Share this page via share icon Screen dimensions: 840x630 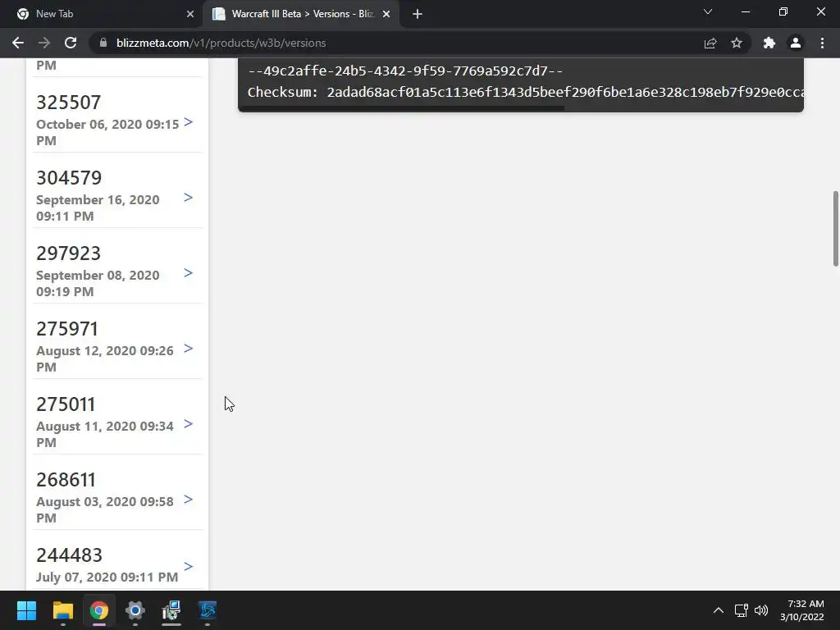point(710,43)
